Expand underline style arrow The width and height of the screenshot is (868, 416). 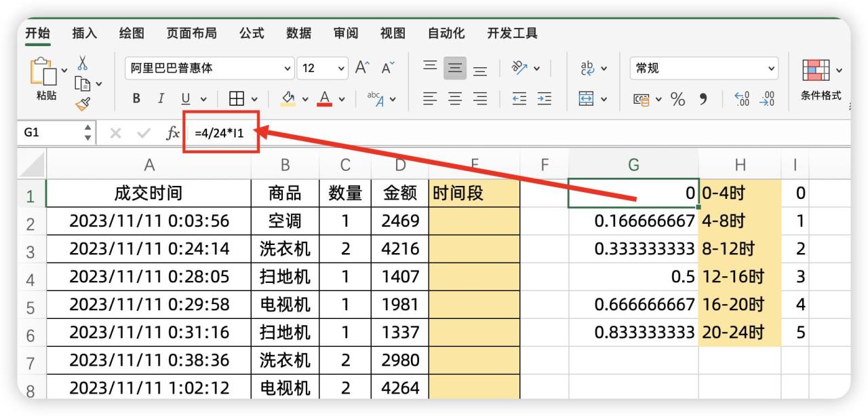[x=203, y=100]
